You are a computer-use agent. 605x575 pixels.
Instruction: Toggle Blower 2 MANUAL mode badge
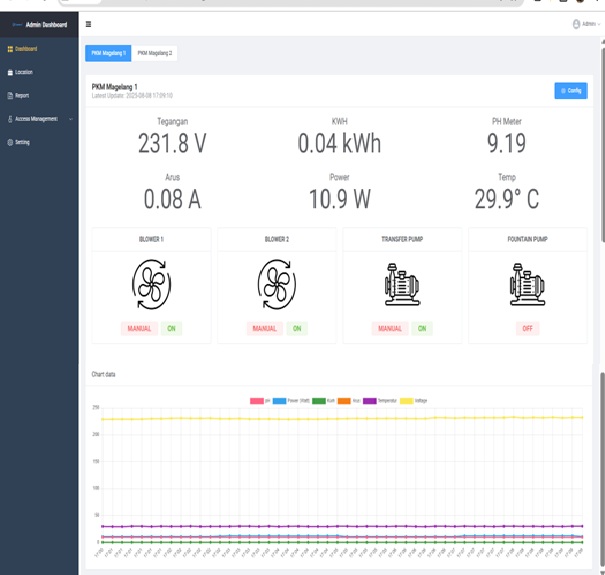pos(265,328)
